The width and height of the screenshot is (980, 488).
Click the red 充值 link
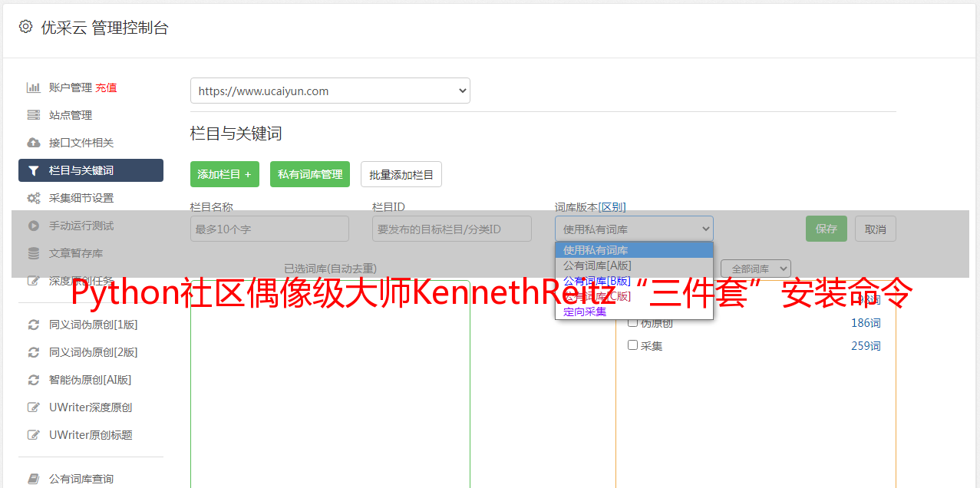pos(107,87)
